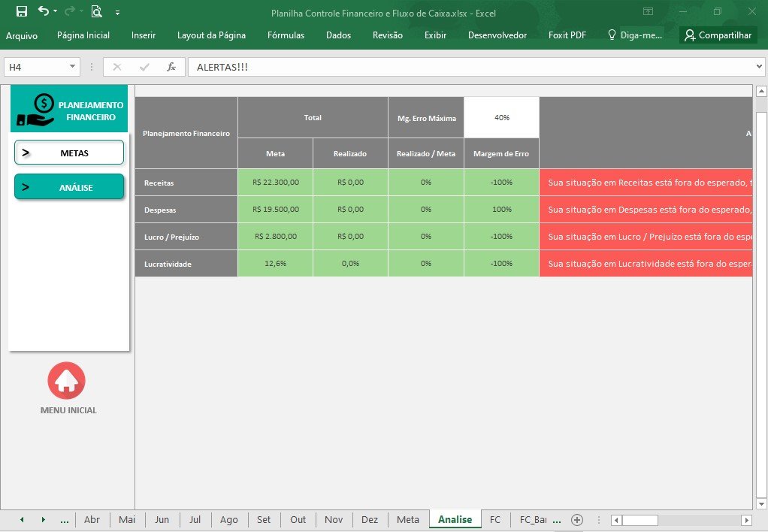Screen dimensions: 768x532
Task: Select the Receitas Meta cell R$ 22.300,00
Action: [x=275, y=183]
